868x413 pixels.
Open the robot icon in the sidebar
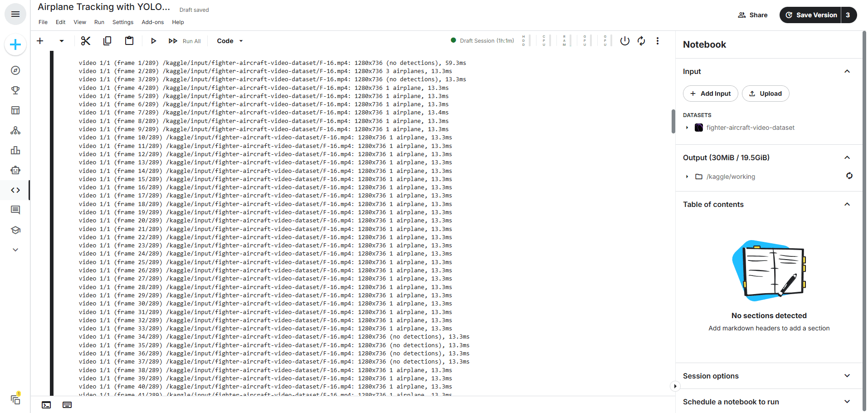[x=15, y=170]
